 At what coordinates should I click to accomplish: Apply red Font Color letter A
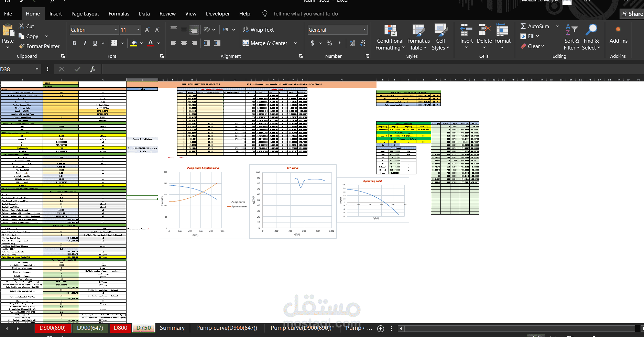pos(150,43)
